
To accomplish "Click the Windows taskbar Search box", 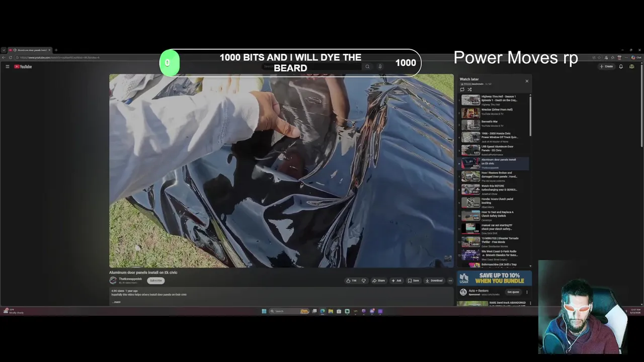I will coord(289,311).
